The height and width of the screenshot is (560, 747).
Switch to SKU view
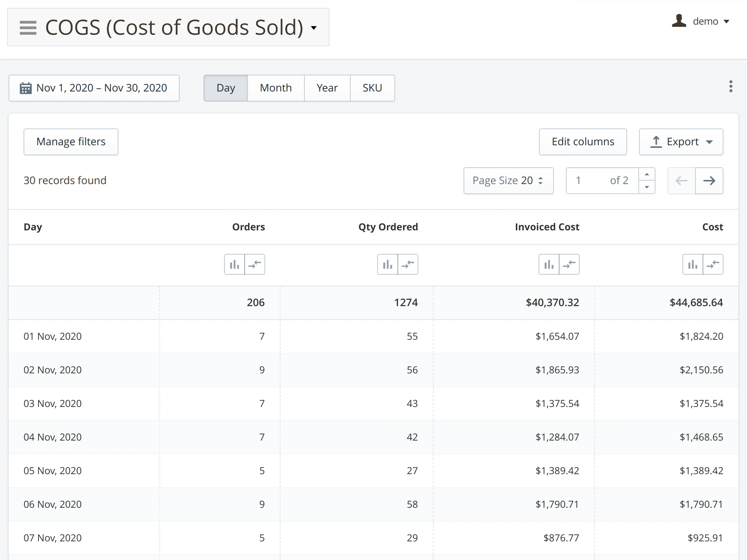(372, 88)
